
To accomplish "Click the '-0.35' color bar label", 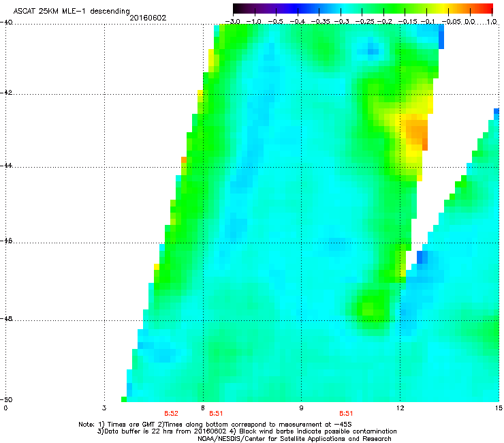I will [x=319, y=22].
